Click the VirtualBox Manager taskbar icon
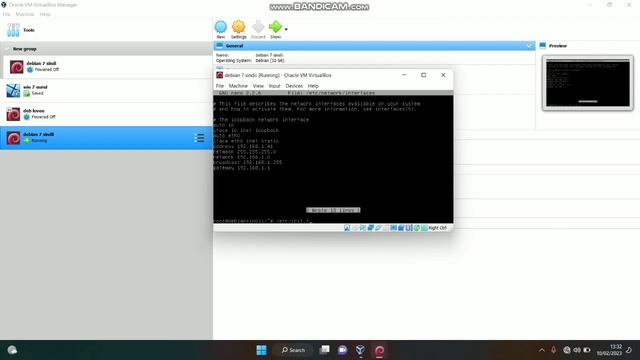The width and height of the screenshot is (640, 360). click(x=360, y=350)
